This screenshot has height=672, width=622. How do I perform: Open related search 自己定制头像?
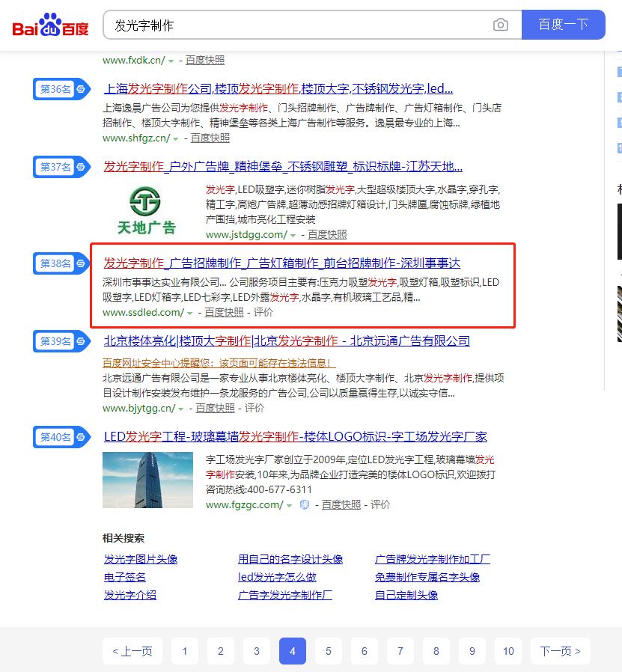point(406,595)
